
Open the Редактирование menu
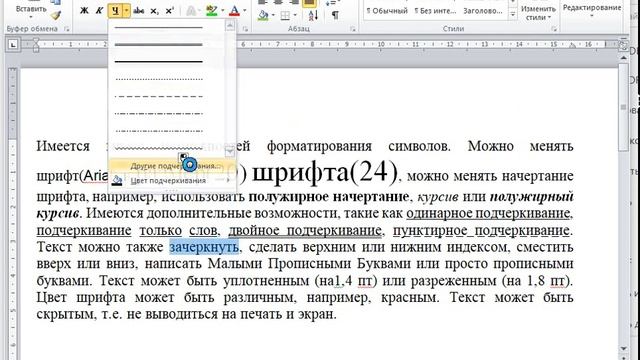point(592,10)
